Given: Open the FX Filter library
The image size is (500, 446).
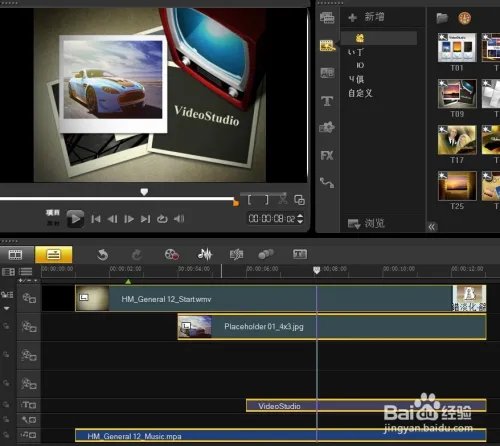Looking at the screenshot, I should 327,155.
